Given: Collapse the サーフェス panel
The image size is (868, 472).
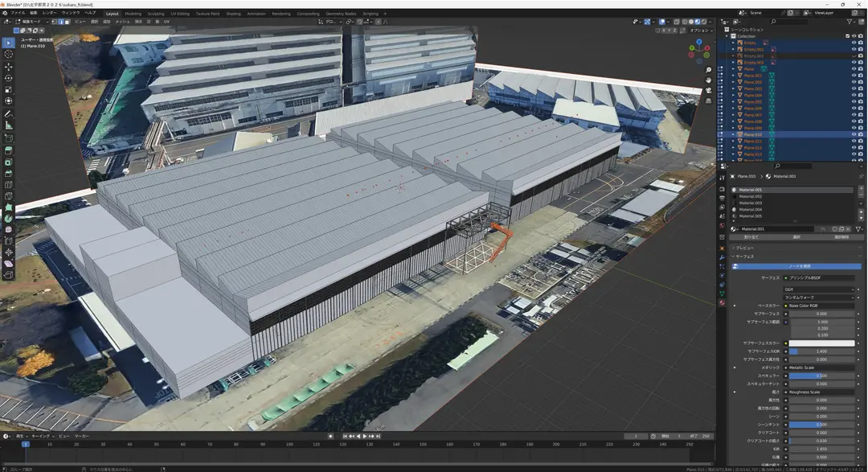Looking at the screenshot, I should 745,257.
